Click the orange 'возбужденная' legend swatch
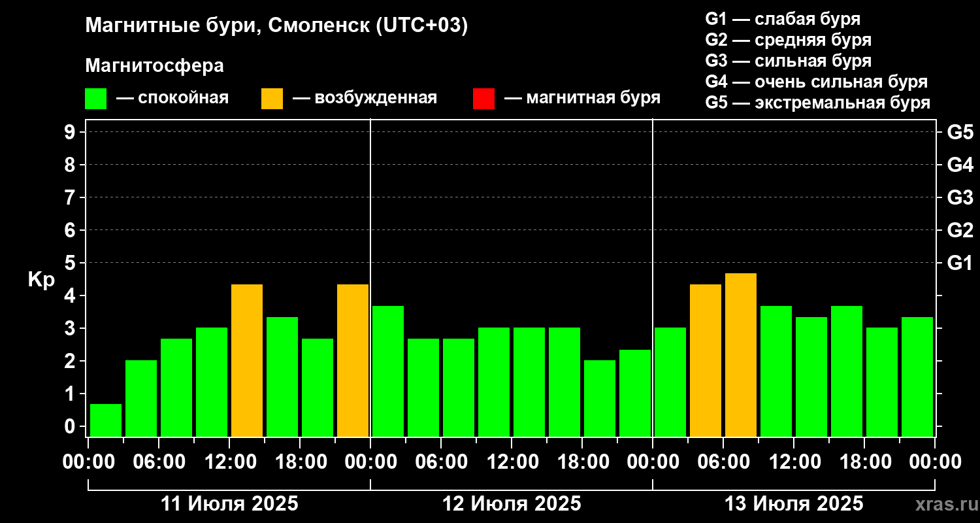The width and height of the screenshot is (980, 523). 272,99
